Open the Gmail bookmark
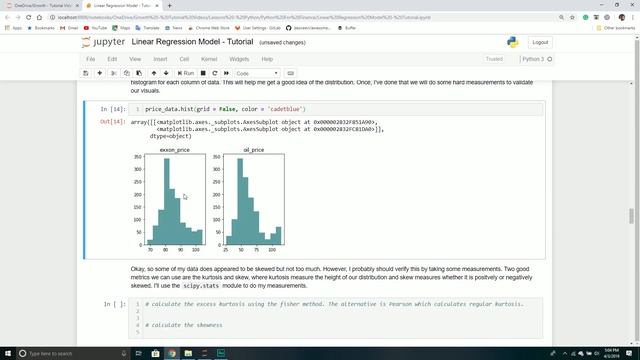The height and width of the screenshot is (360, 640). (x=69, y=28)
